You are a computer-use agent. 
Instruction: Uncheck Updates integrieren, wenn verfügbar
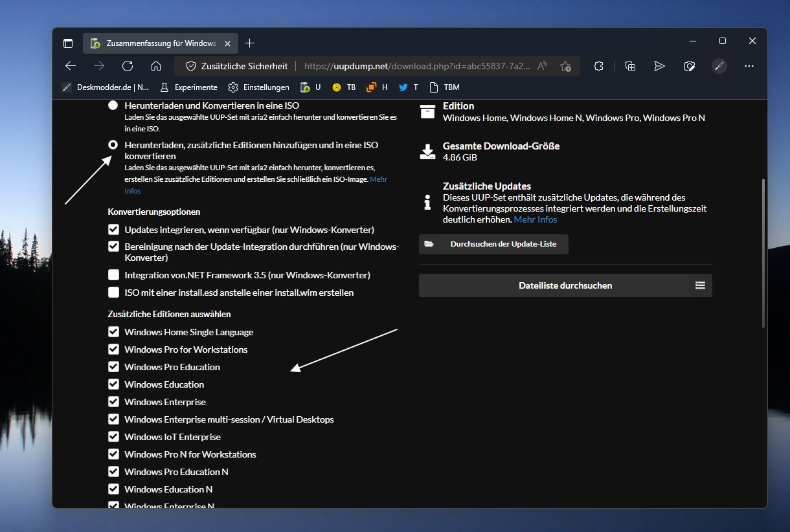pos(114,230)
